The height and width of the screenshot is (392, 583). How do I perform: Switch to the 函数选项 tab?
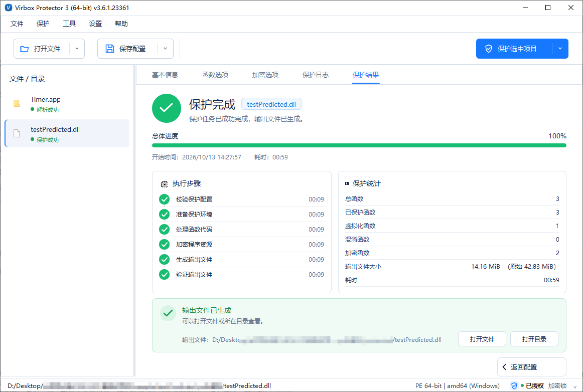pyautogui.click(x=215, y=75)
